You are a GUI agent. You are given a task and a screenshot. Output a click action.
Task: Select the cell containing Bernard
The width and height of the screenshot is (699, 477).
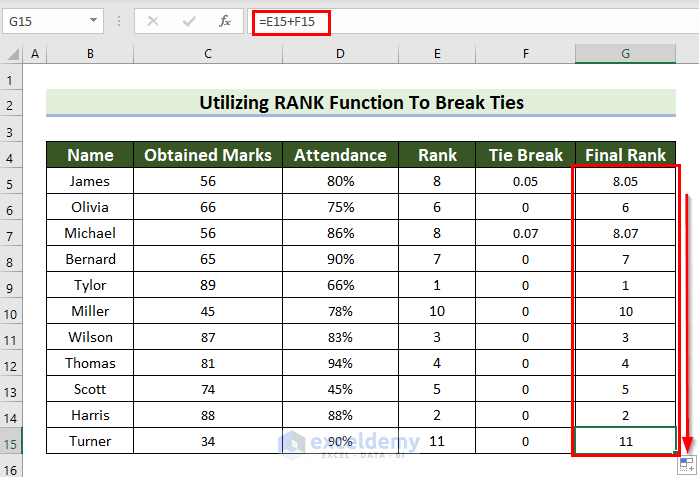tap(90, 259)
